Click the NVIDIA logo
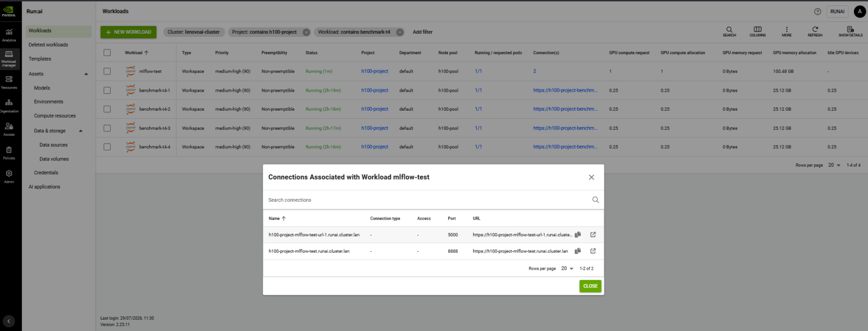The height and width of the screenshot is (331, 868). click(9, 11)
